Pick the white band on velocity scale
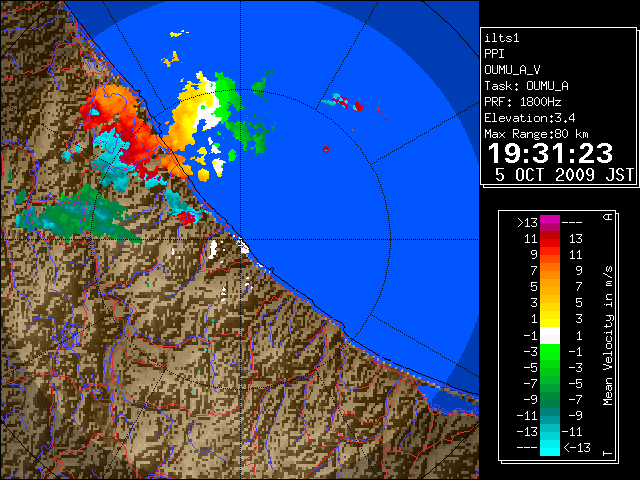The image size is (640, 480). click(550, 336)
